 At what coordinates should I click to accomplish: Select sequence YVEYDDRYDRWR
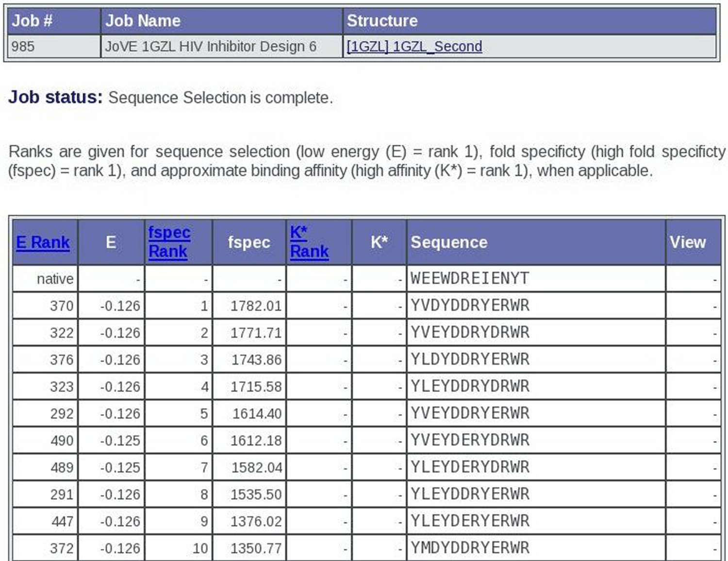(470, 332)
